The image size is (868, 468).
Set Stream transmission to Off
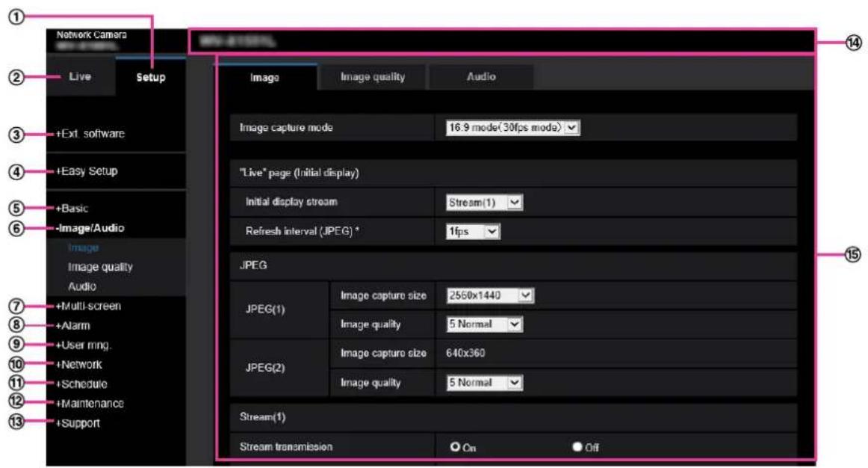[577, 447]
